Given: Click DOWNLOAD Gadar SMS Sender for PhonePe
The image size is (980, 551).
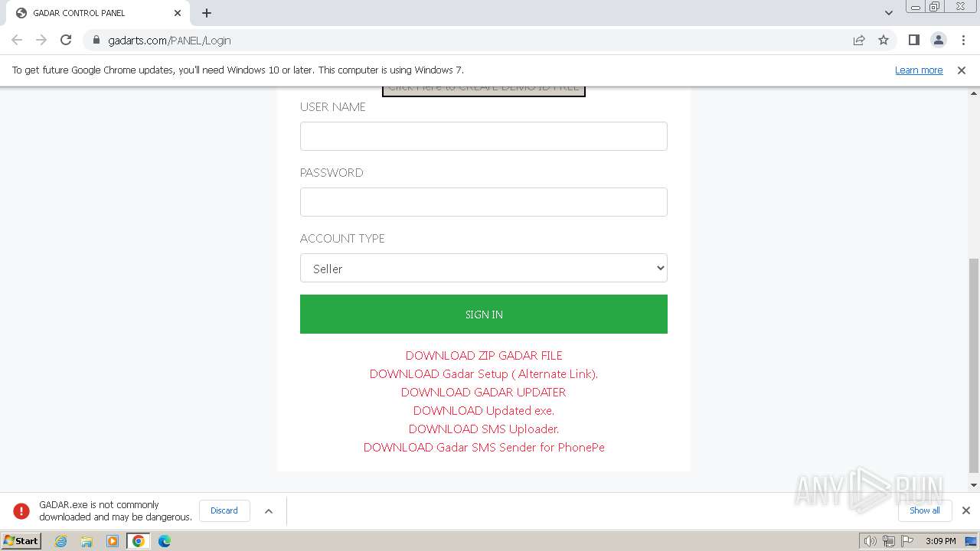Looking at the screenshot, I should click(484, 447).
